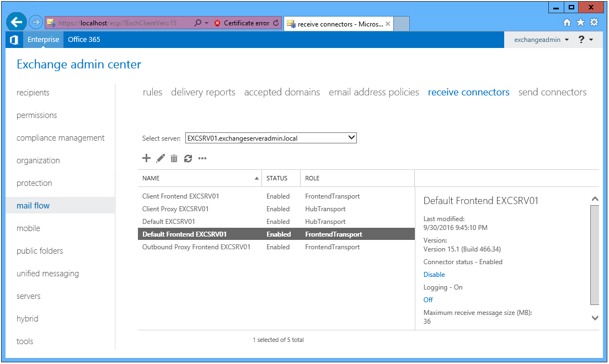
Task: Click the red certificate error shield icon
Action: coord(217,23)
